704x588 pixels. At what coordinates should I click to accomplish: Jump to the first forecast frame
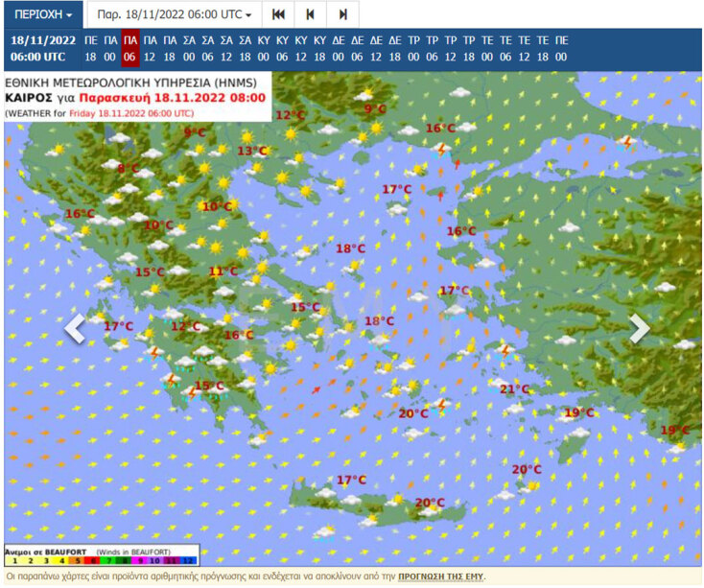(278, 15)
